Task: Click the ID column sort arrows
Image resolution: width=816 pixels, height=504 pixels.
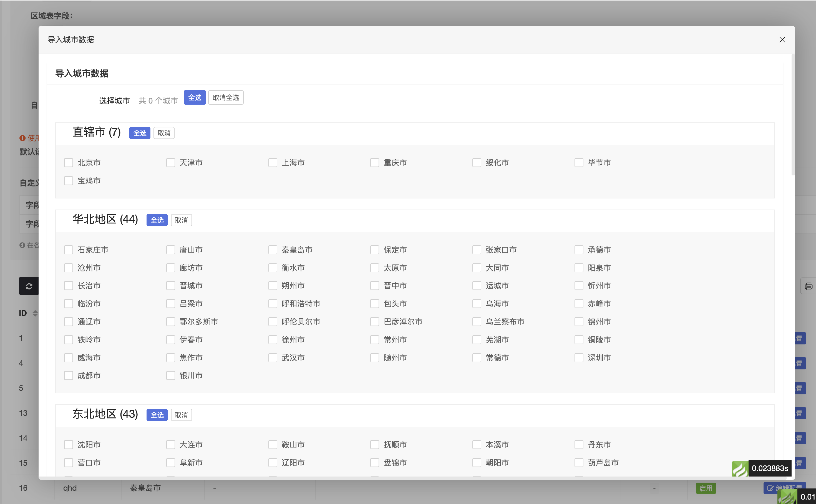Action: [x=35, y=313]
